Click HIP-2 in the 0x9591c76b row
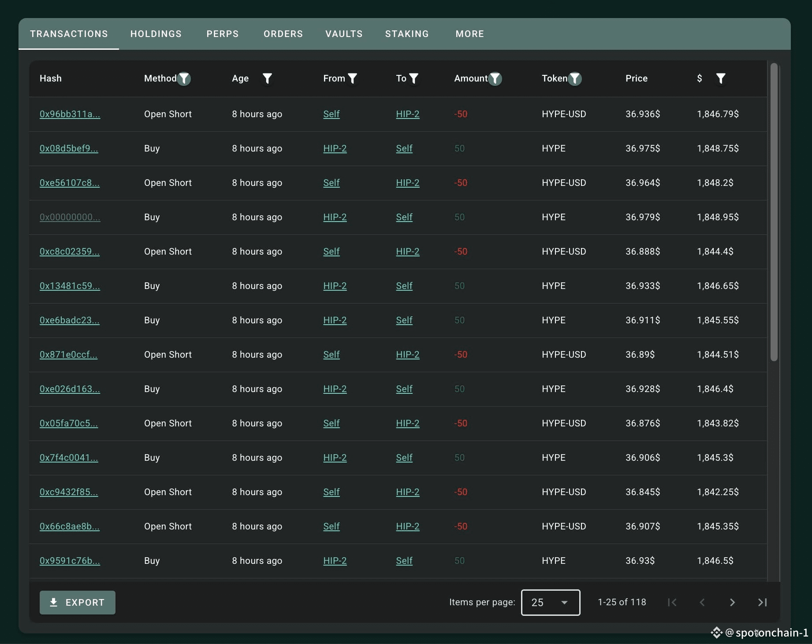Screen dimensions: 812x644 (335, 561)
